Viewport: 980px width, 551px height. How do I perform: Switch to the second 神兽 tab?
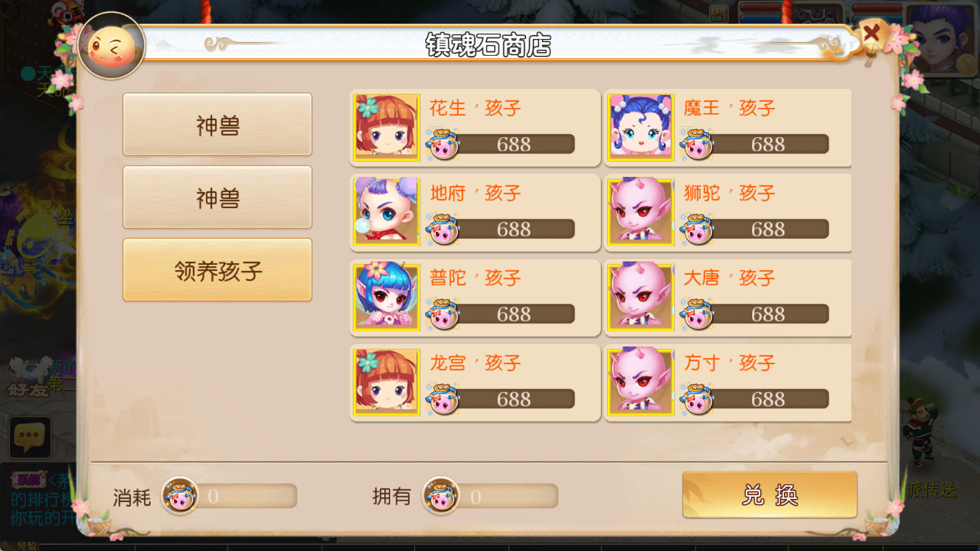[x=217, y=198]
